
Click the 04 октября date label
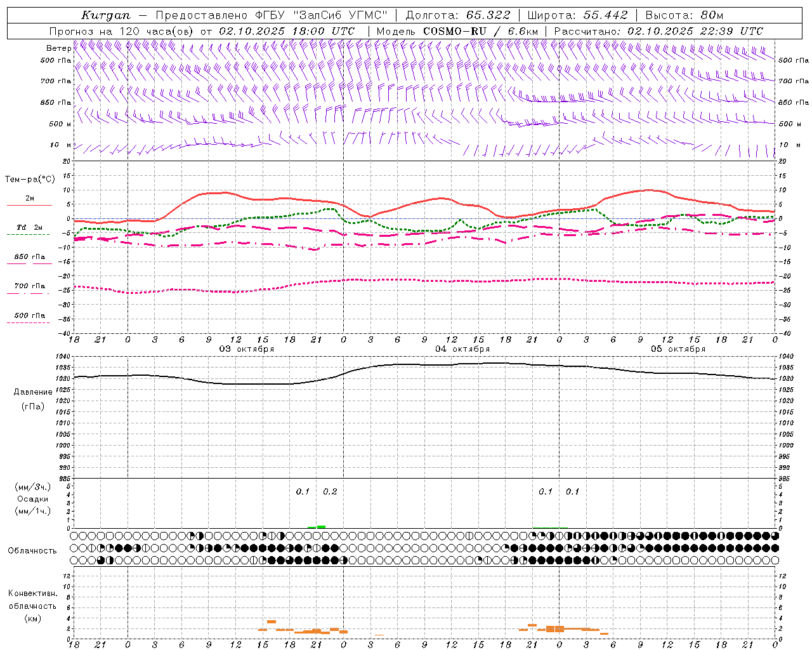[462, 349]
